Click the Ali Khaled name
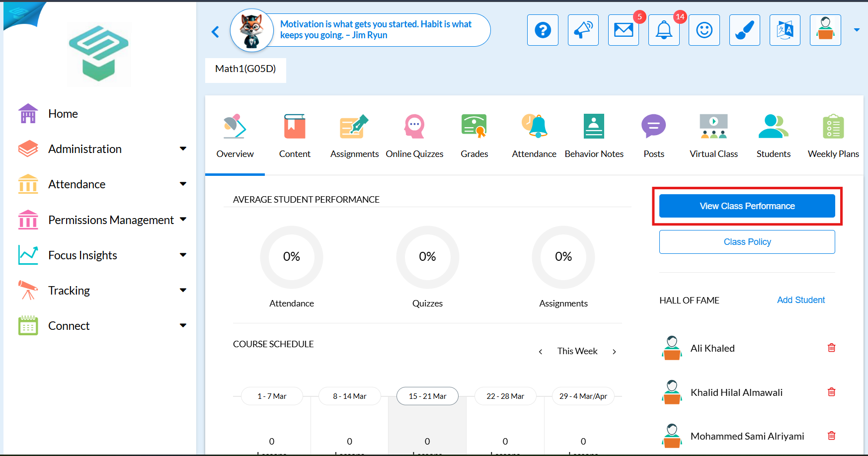 pos(712,348)
